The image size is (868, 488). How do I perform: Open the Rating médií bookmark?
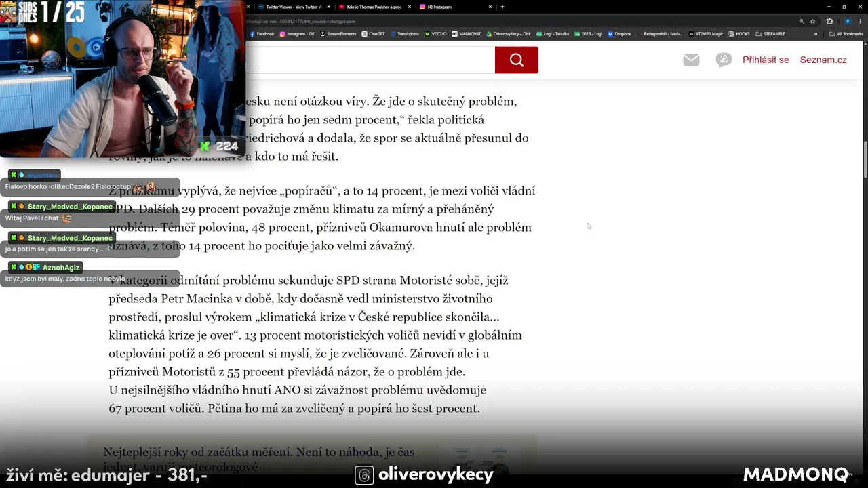click(660, 34)
